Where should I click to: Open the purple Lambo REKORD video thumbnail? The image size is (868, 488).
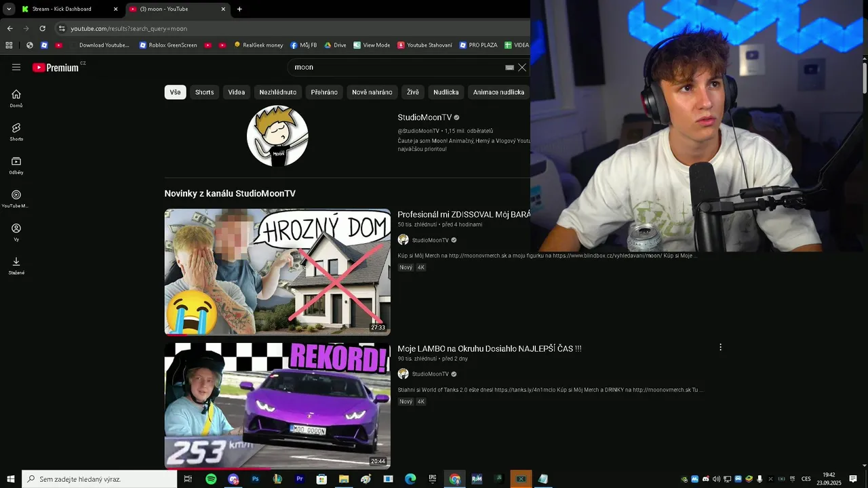(x=277, y=406)
